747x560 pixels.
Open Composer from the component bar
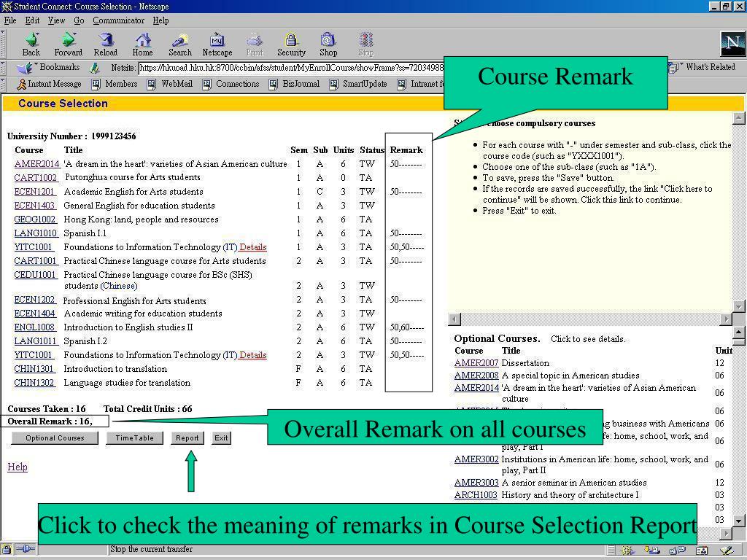pos(727,551)
